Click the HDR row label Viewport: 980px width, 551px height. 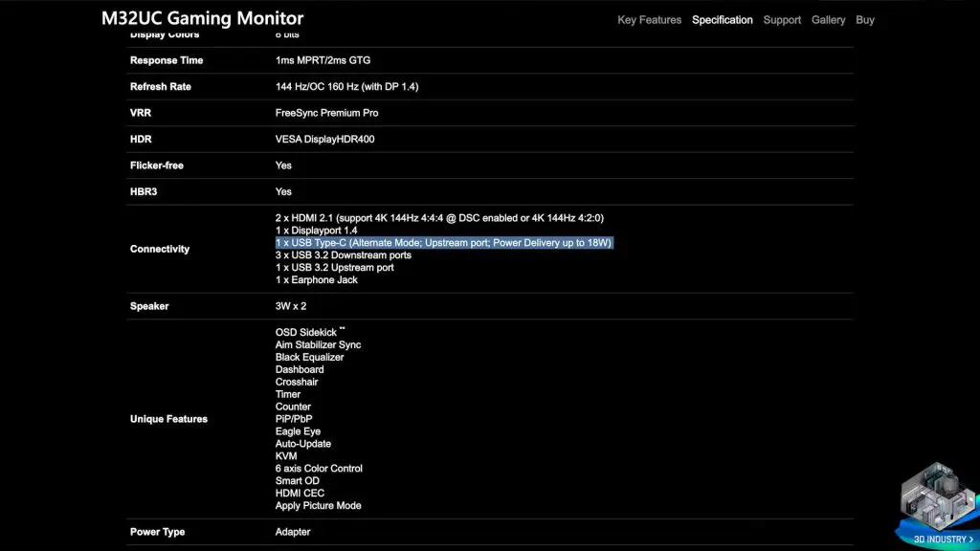pos(141,140)
